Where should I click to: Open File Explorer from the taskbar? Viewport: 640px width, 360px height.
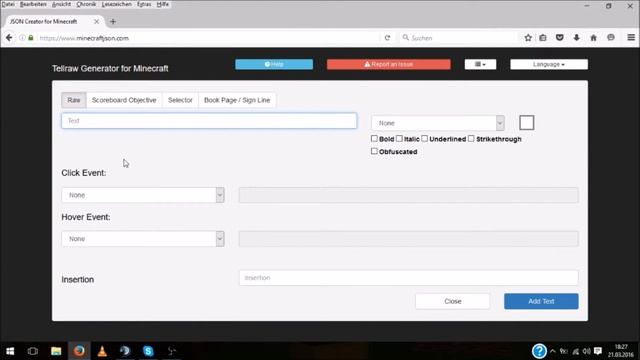(56, 351)
